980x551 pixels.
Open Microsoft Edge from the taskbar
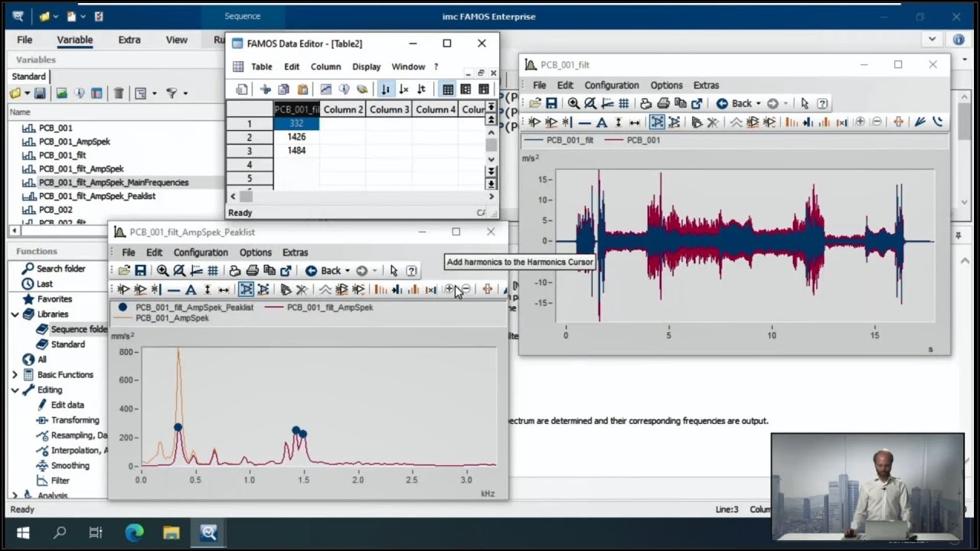[x=135, y=533]
